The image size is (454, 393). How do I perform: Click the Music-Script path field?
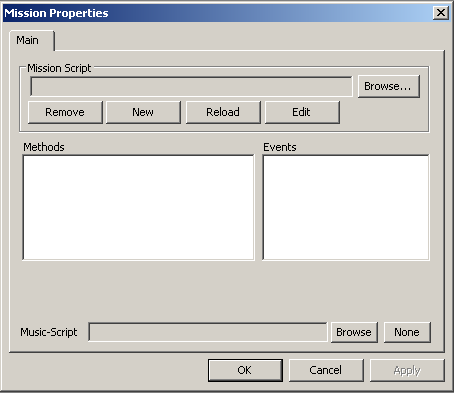tap(208, 332)
